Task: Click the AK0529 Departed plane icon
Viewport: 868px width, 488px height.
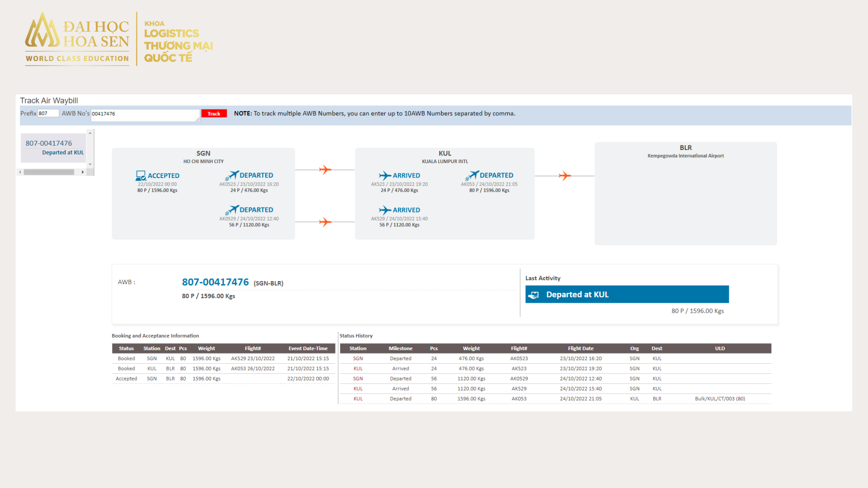Action: coord(232,210)
